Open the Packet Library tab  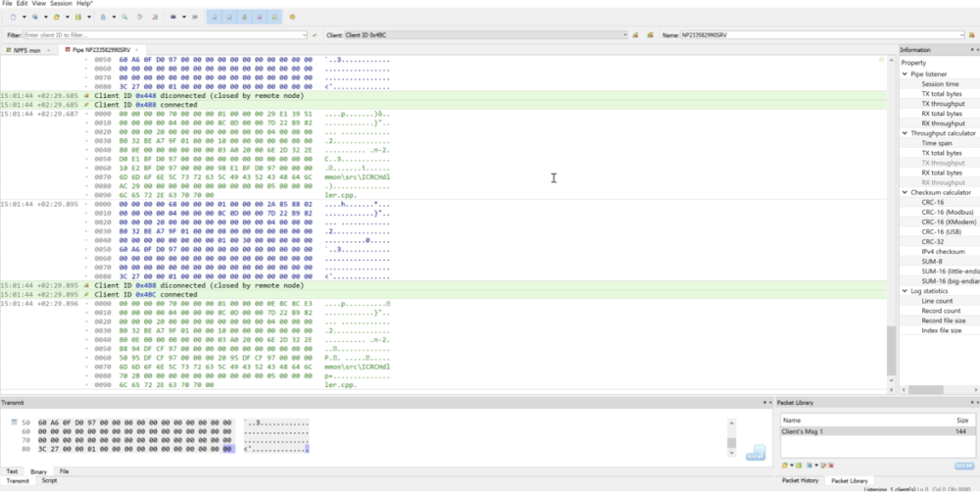(850, 481)
